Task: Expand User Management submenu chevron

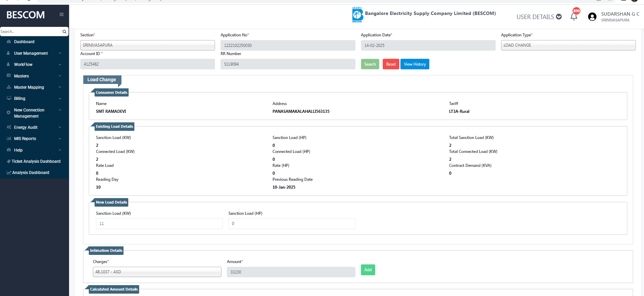Action: point(60,53)
